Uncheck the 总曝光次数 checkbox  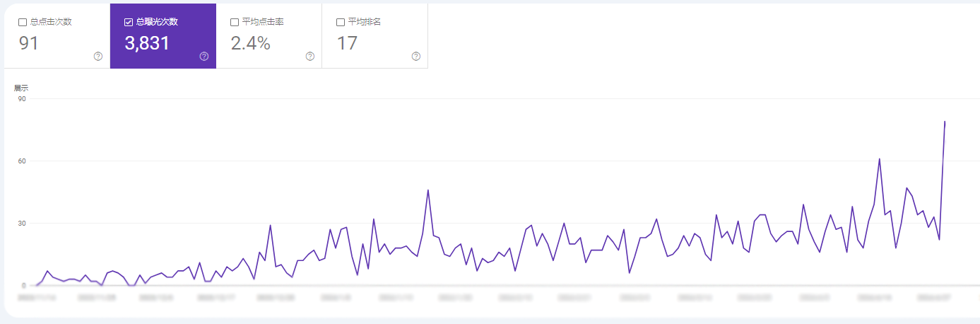point(129,22)
